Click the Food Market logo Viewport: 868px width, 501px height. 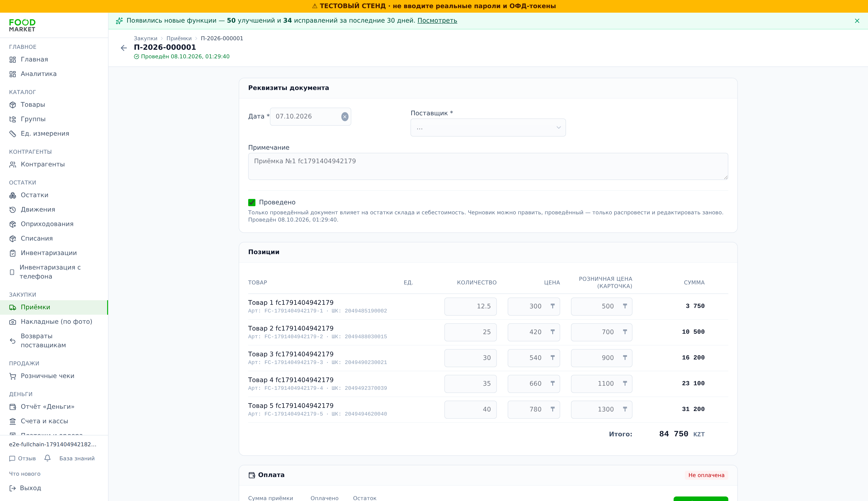(22, 26)
